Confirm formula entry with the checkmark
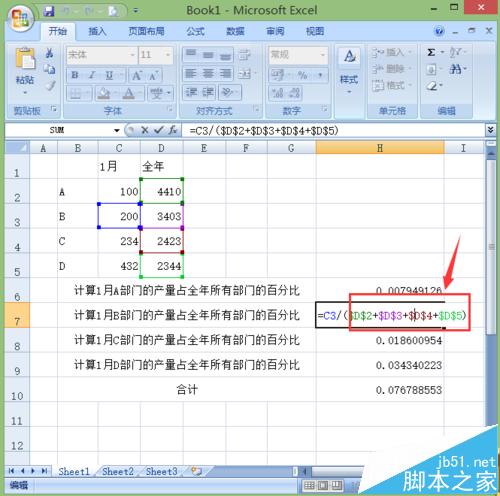This screenshot has height=496, width=500. point(159,130)
